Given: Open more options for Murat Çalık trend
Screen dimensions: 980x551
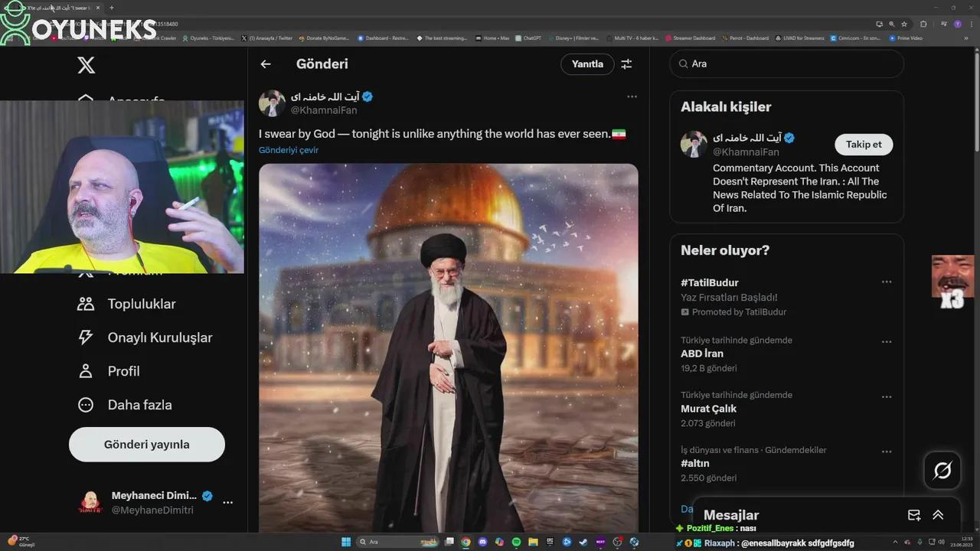Looking at the screenshot, I should tap(887, 396).
